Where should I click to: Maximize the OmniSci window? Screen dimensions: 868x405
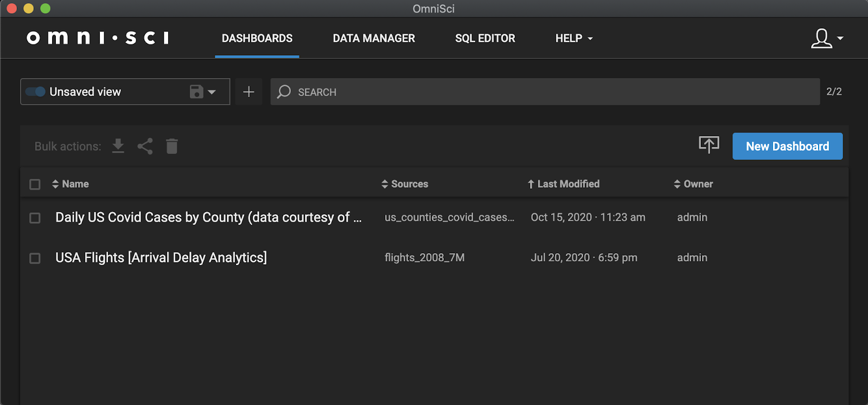45,8
